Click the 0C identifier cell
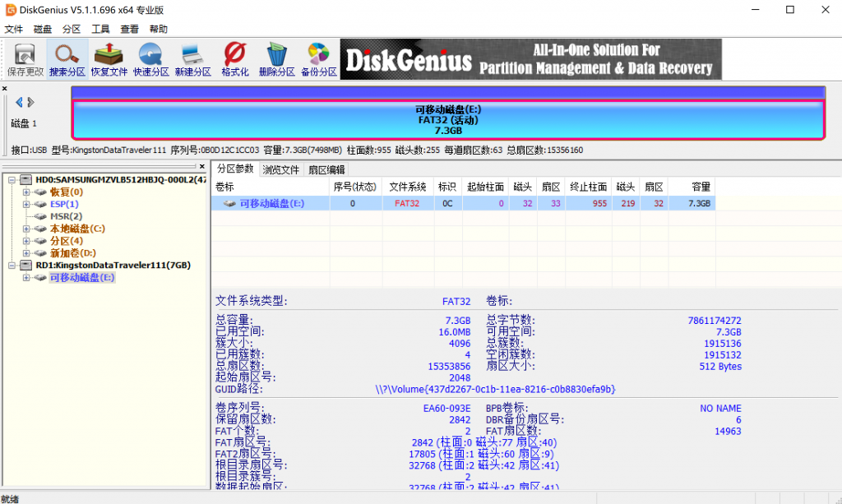Image resolution: width=842 pixels, height=504 pixels. coord(447,203)
